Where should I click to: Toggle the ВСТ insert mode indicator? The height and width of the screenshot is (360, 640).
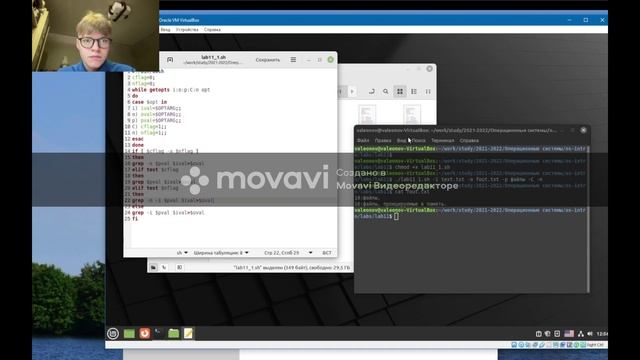327,253
